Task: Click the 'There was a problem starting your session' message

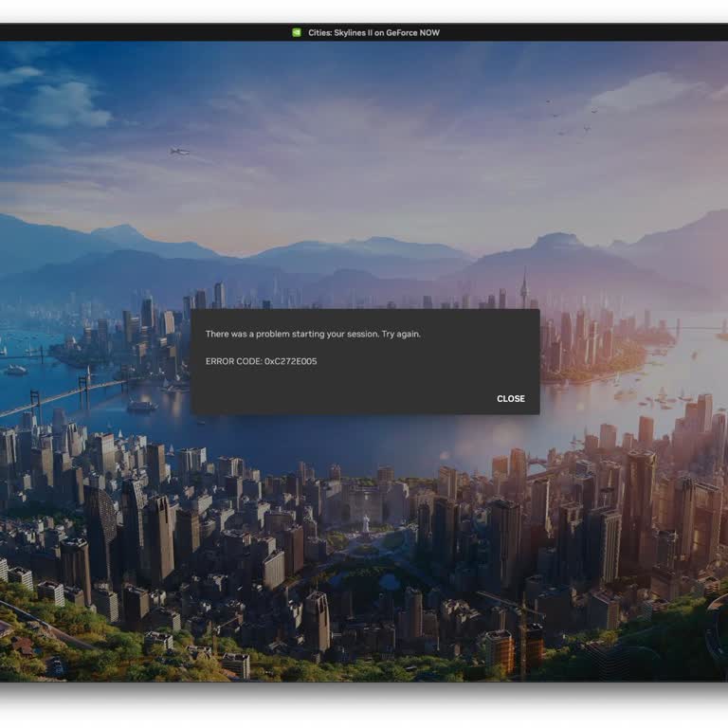Action: coord(313,334)
